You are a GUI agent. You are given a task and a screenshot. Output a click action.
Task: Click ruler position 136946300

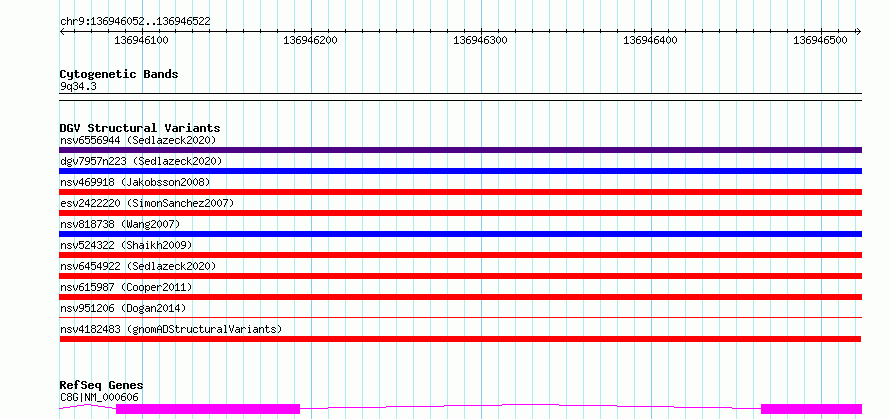(x=481, y=40)
